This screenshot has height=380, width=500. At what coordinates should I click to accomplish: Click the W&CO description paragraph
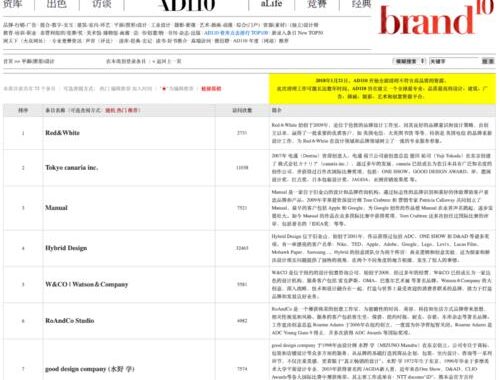point(382,284)
